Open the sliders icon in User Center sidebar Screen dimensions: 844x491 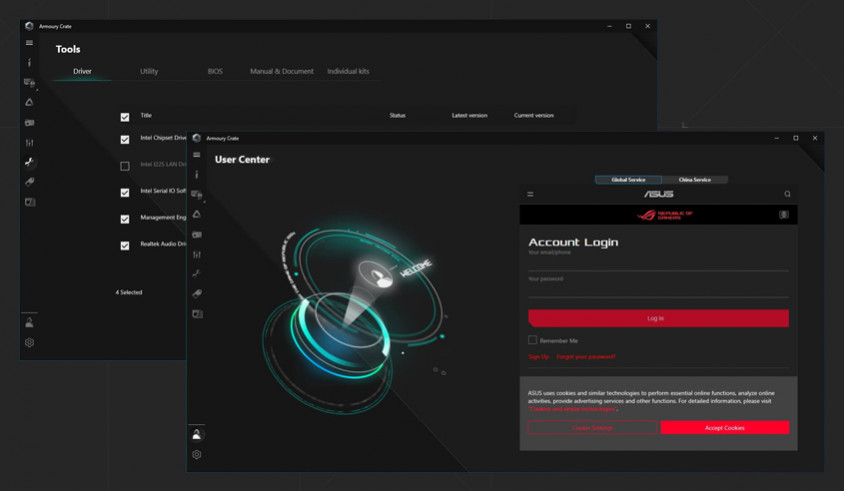click(x=197, y=254)
